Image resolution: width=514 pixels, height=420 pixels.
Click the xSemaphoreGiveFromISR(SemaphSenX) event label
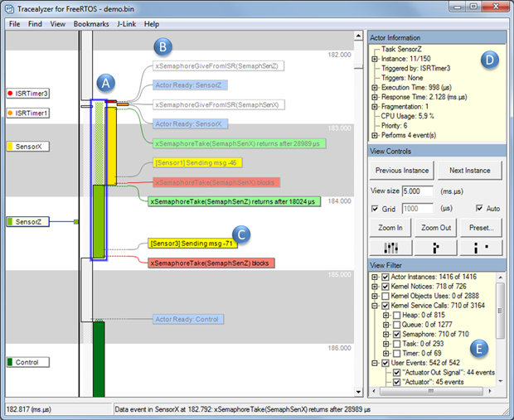(219, 105)
